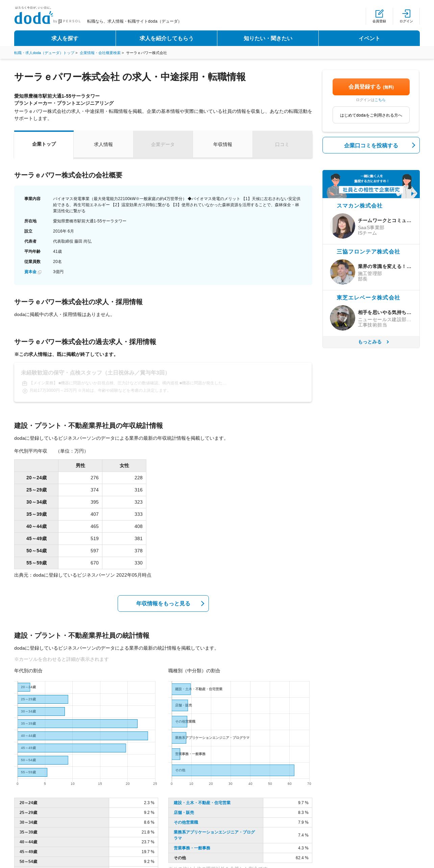Image resolution: width=434 pixels, height=868 pixels.
Task: Click the チームワークとコミュ… headline text
Action: point(385,221)
